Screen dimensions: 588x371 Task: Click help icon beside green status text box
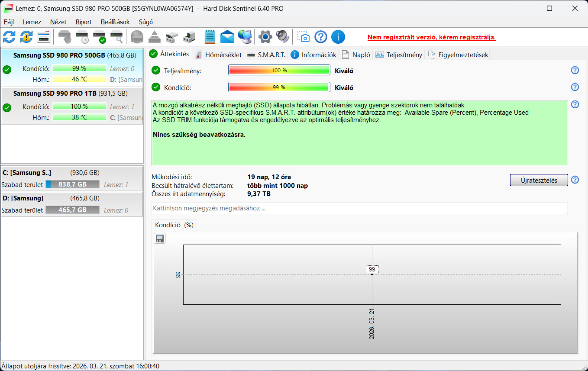click(575, 104)
